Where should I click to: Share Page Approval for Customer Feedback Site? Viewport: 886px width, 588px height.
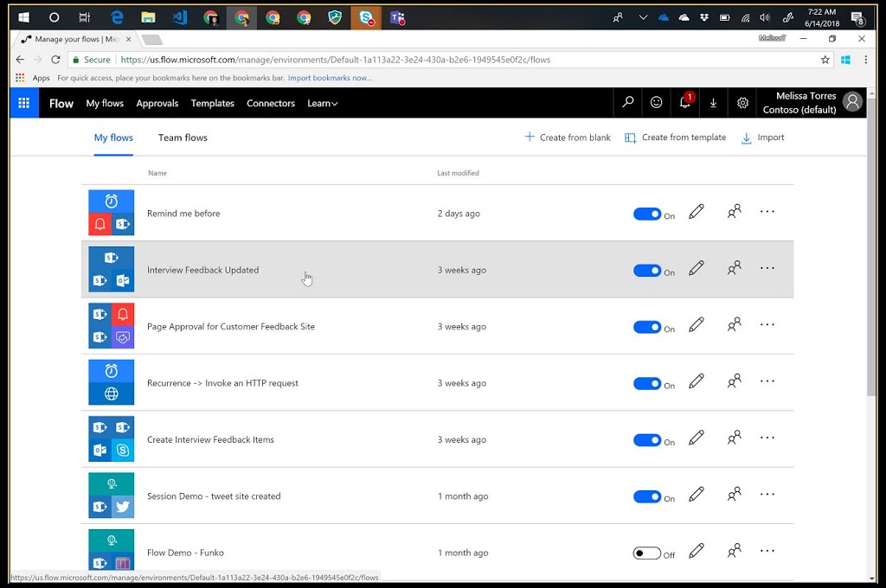tap(734, 325)
